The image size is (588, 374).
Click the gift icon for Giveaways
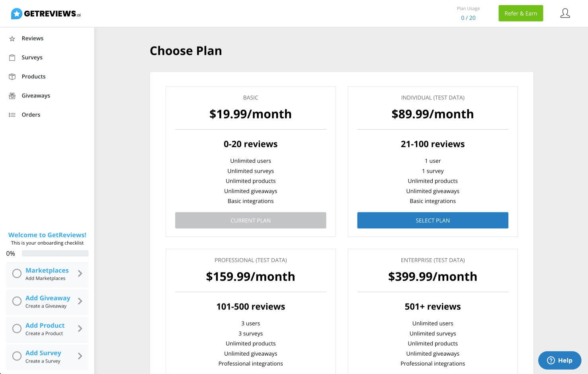[x=12, y=95]
